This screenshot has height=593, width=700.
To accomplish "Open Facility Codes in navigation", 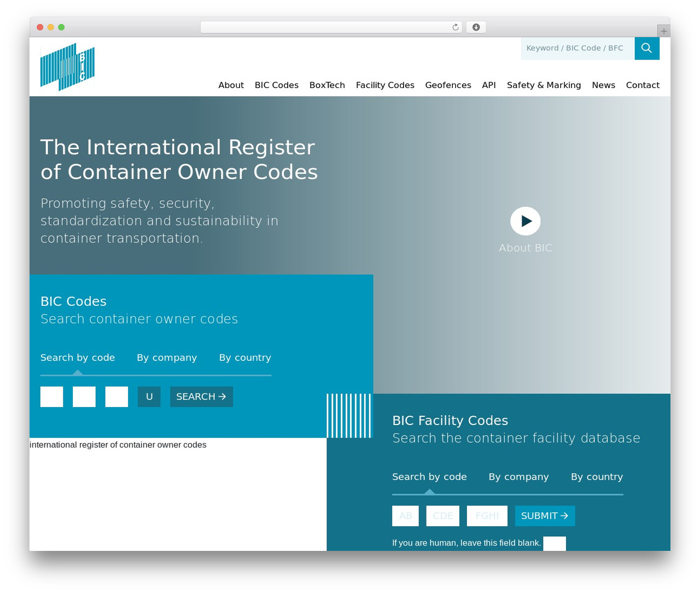I will [385, 85].
